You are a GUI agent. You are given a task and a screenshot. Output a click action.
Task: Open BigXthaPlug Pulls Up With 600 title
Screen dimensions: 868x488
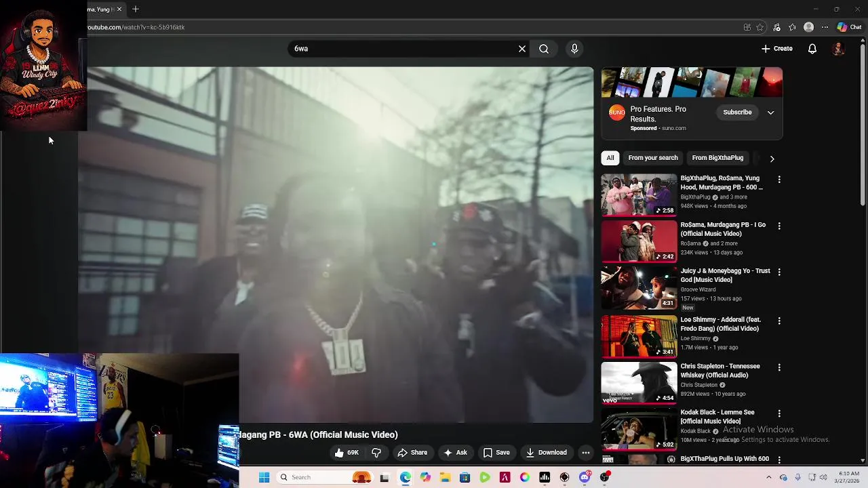(x=724, y=459)
